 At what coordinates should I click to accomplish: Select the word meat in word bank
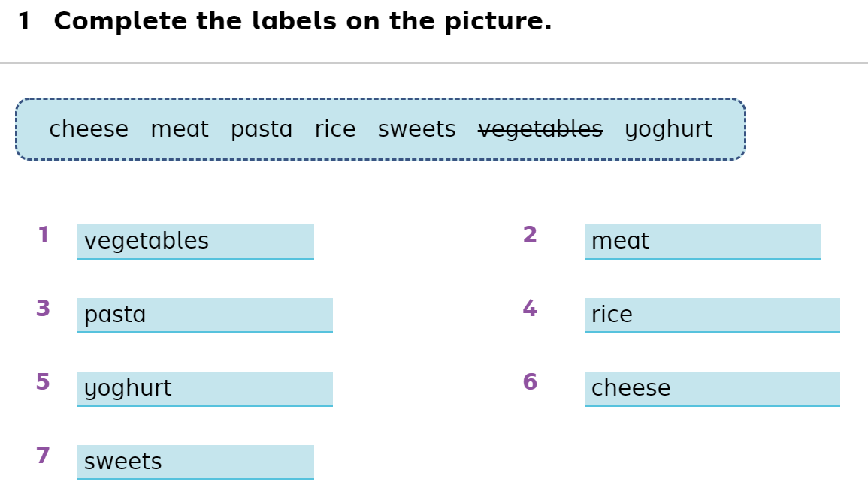tap(180, 129)
